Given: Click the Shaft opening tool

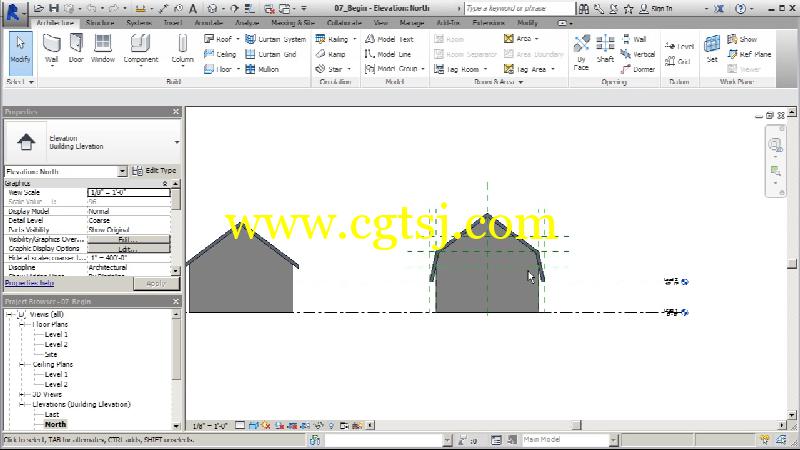Looking at the screenshot, I should pyautogui.click(x=605, y=49).
